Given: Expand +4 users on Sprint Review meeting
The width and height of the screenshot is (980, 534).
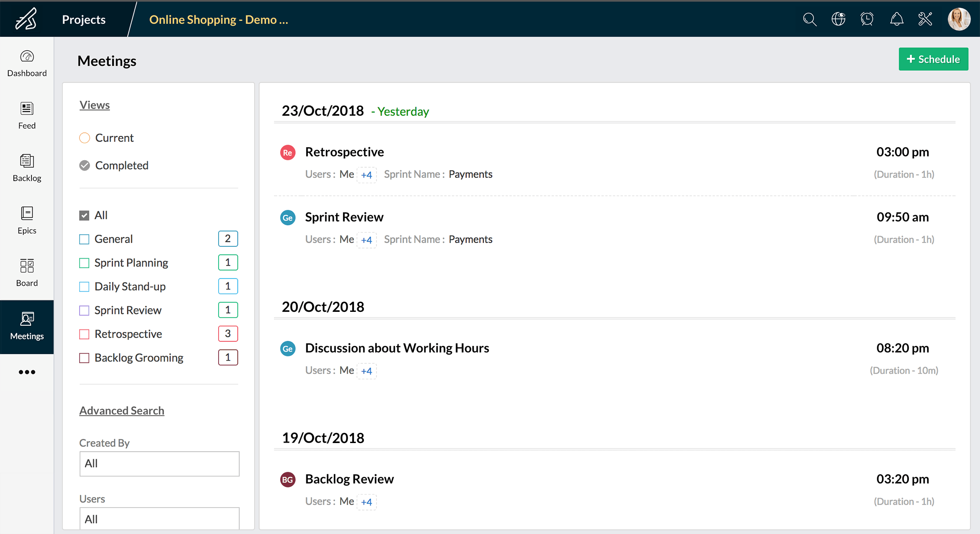Looking at the screenshot, I should 366,240.
